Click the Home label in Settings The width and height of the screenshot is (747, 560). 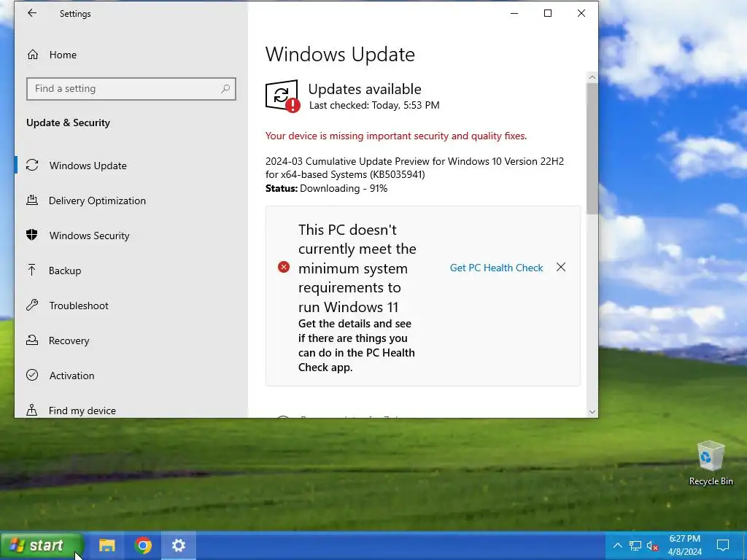[63, 55]
